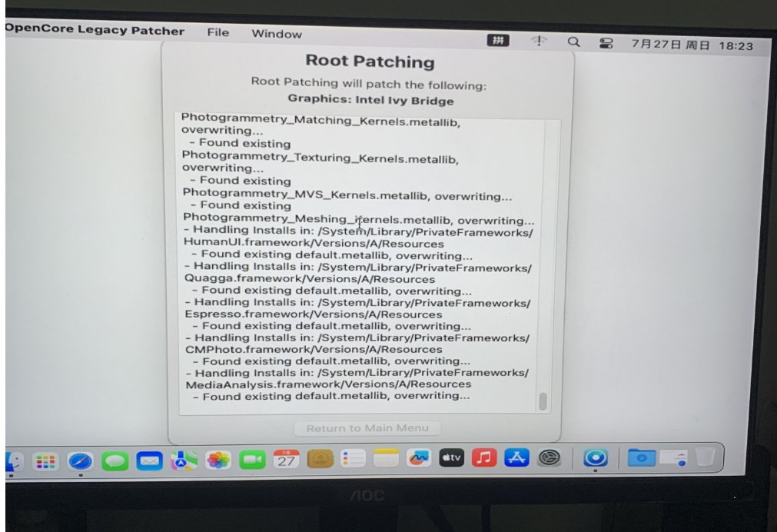This screenshot has width=777, height=532.
Task: Launch Apple TV from the dock
Action: 451,457
